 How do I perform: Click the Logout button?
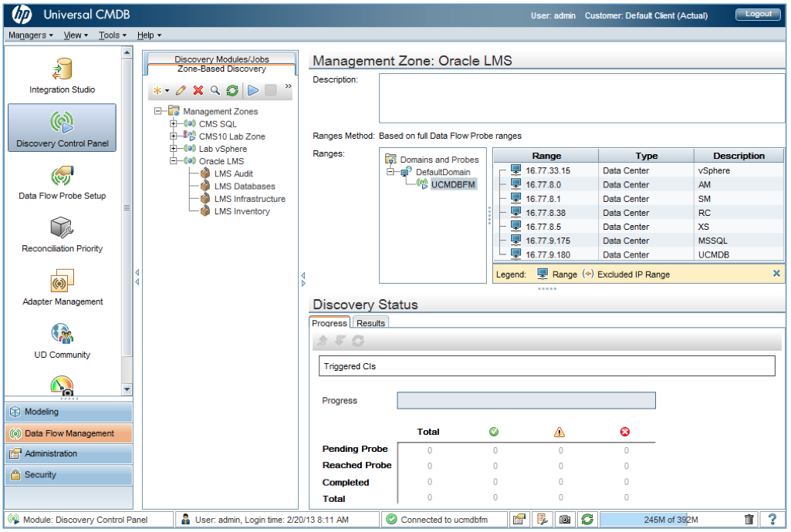[x=759, y=14]
